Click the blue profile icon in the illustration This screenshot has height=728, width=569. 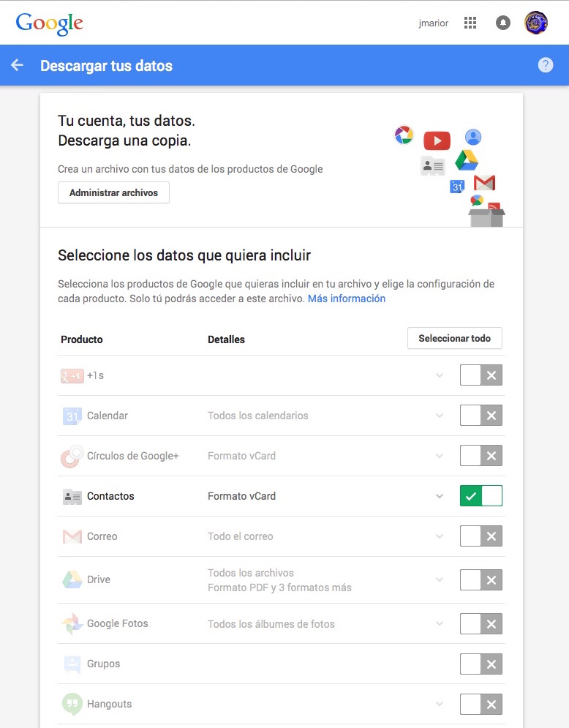click(473, 137)
